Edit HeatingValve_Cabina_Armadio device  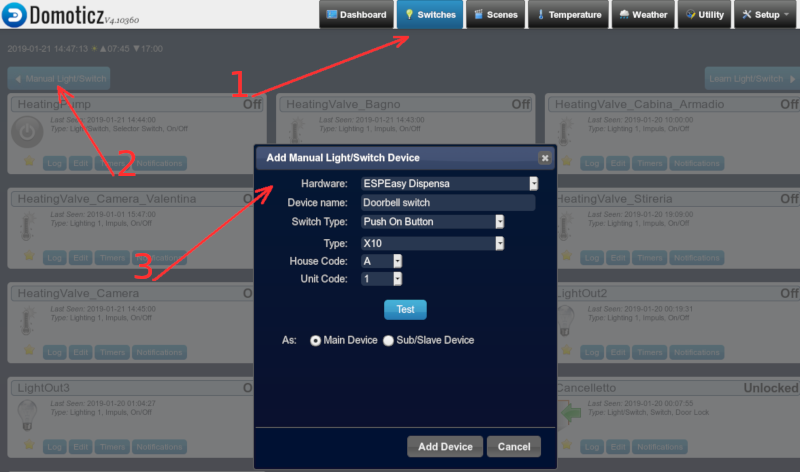[618, 163]
